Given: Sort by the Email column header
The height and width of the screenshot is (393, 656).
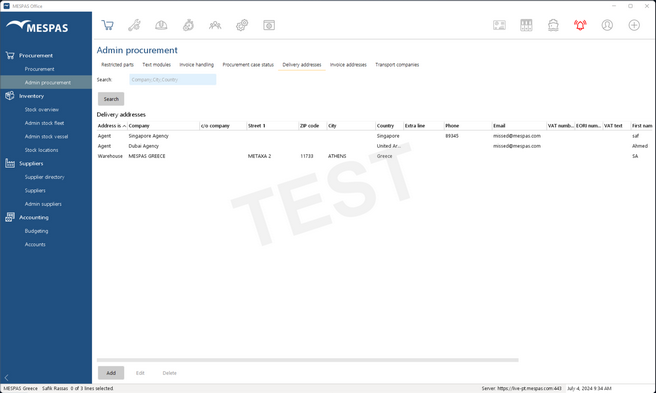Looking at the screenshot, I should tap(519, 126).
